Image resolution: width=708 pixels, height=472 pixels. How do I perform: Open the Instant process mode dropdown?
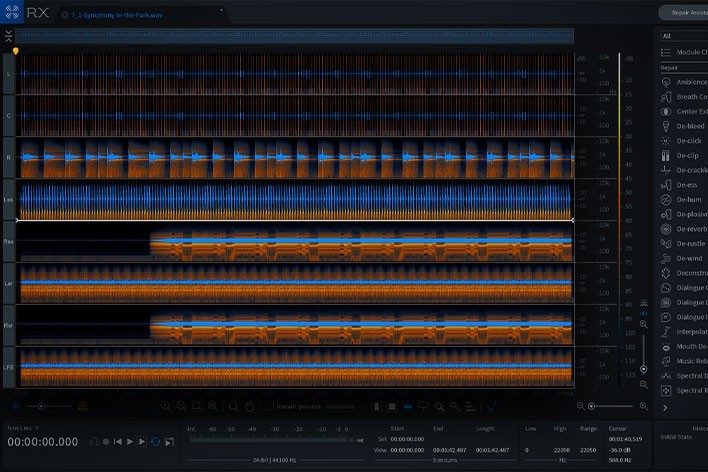tap(344, 407)
